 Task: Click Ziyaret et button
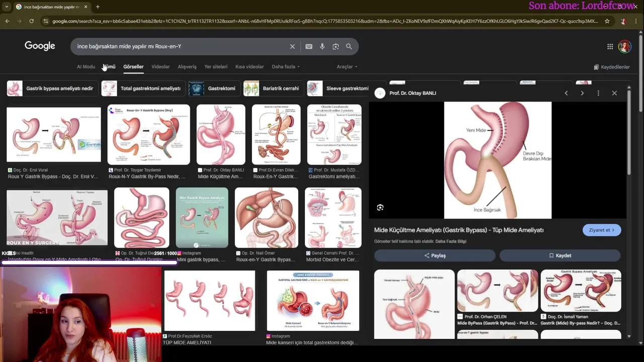[x=602, y=230]
